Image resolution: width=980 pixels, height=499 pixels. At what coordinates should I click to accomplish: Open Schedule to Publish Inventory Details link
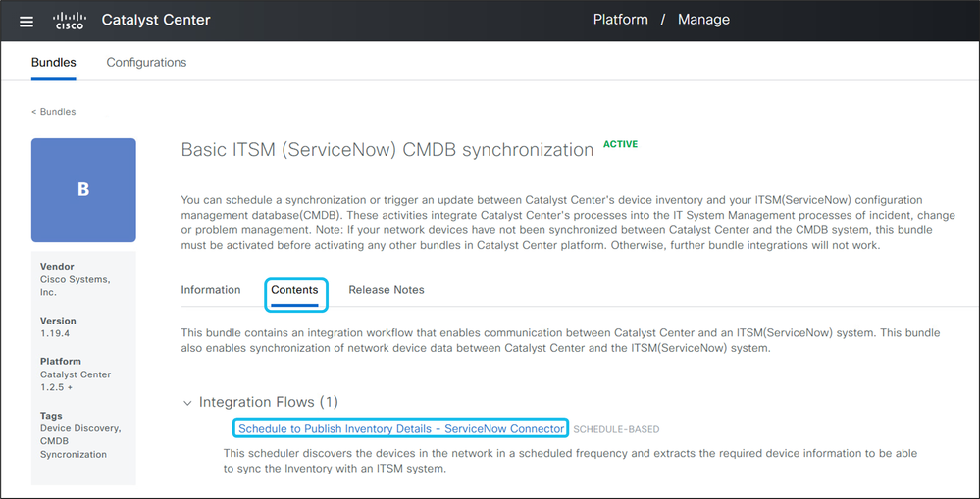tap(401, 428)
